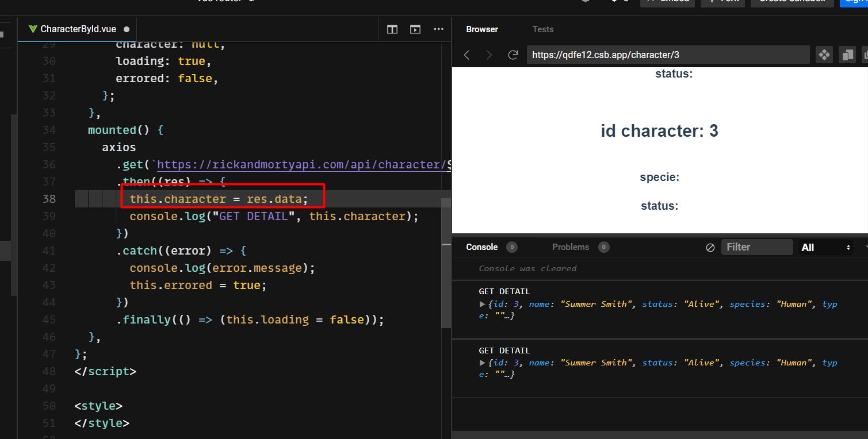Click the closing '</script>' tag
The width and height of the screenshot is (868, 439).
(x=105, y=371)
